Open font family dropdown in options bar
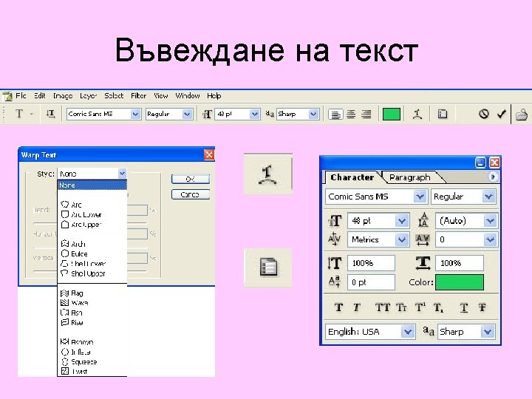 pos(135,114)
